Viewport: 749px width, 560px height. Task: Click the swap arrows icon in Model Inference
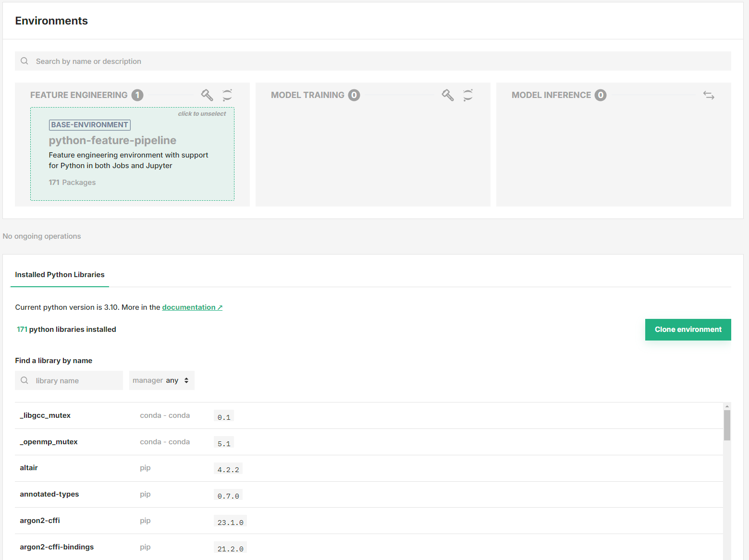(x=709, y=95)
